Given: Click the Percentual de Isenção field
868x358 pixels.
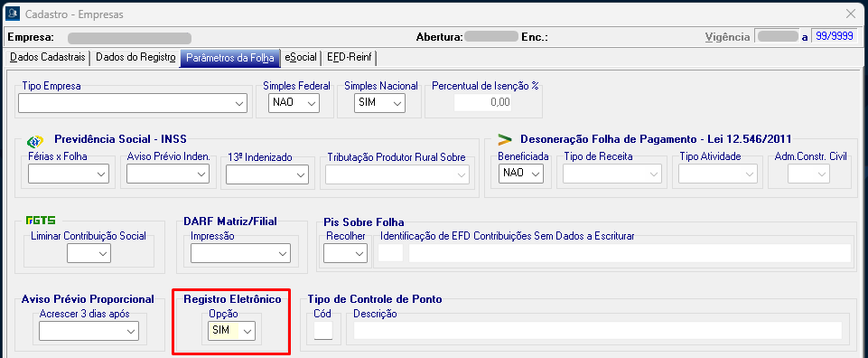Looking at the screenshot, I should coord(482,102).
